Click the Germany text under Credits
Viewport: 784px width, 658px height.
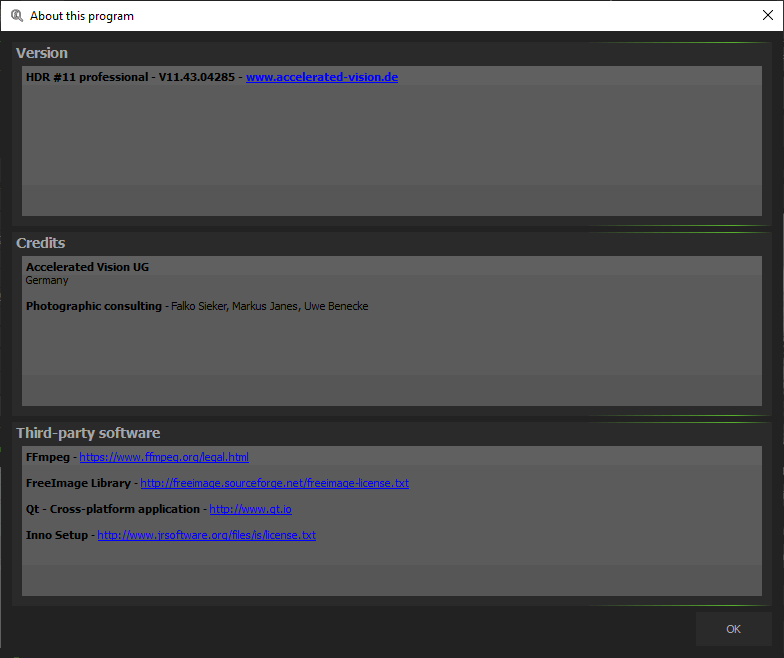[47, 280]
